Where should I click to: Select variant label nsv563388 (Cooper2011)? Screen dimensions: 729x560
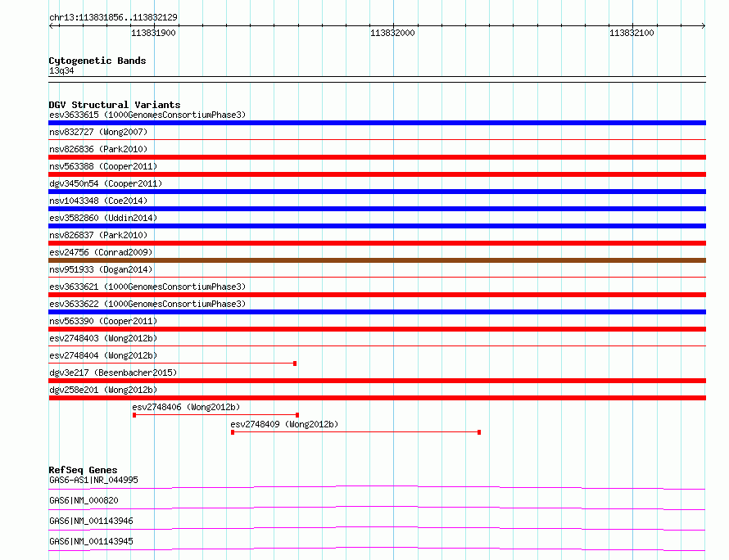103,166
